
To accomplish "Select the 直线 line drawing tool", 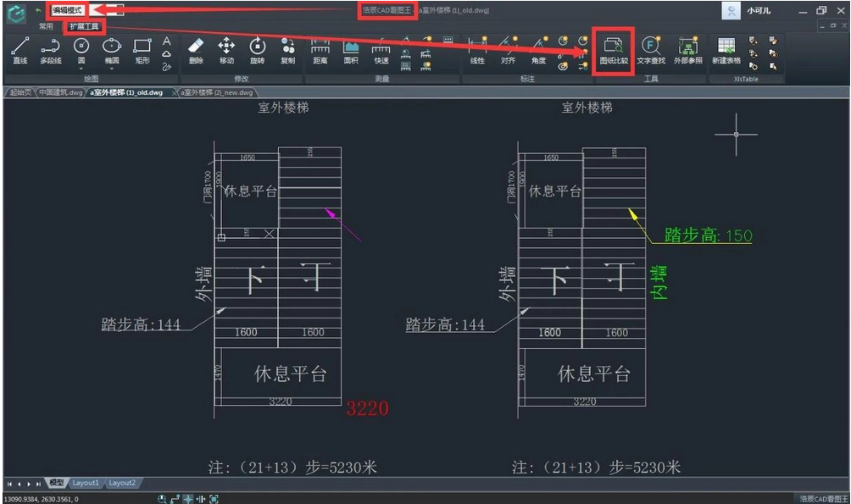I will click(x=20, y=51).
